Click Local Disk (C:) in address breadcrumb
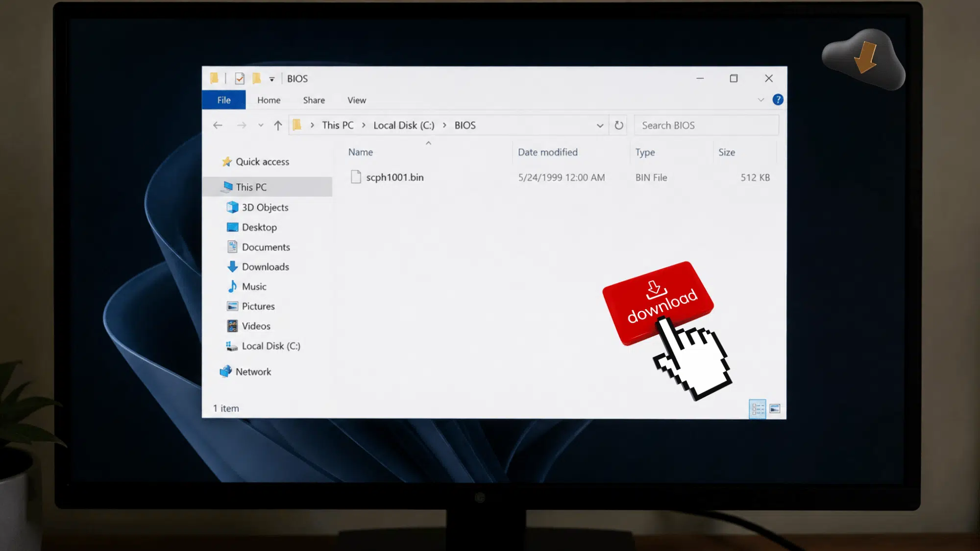980x551 pixels. [x=404, y=125]
